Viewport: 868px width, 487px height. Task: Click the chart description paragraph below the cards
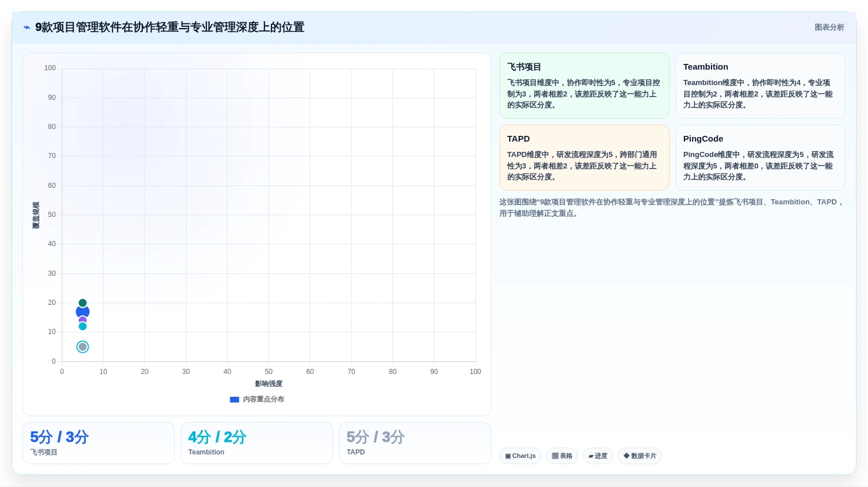(672, 208)
